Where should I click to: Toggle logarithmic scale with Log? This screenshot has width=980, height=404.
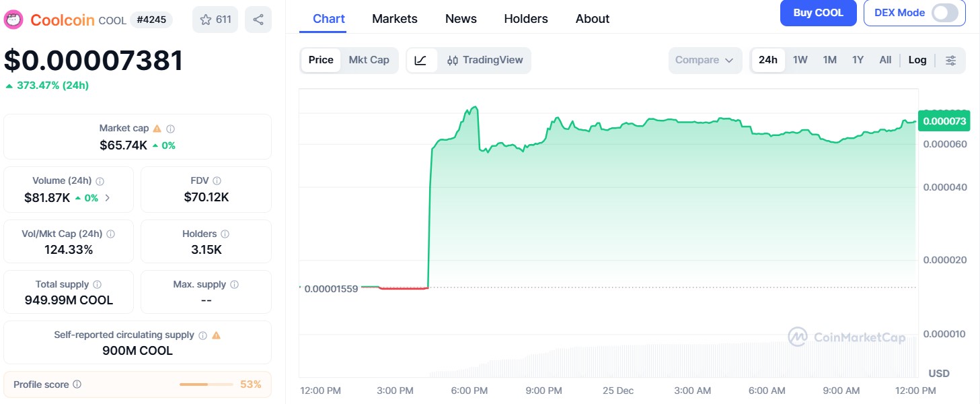coord(917,60)
